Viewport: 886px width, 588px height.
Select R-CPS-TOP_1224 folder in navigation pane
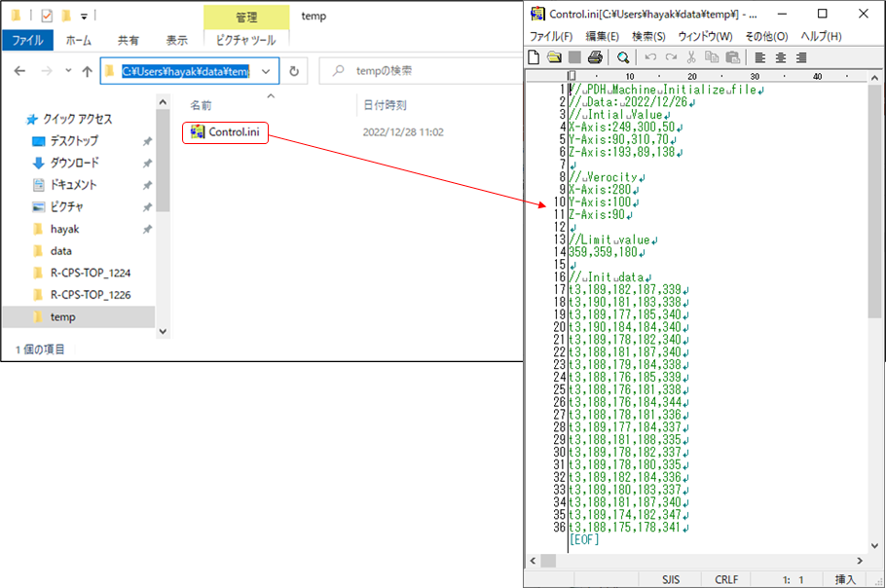coord(91,273)
